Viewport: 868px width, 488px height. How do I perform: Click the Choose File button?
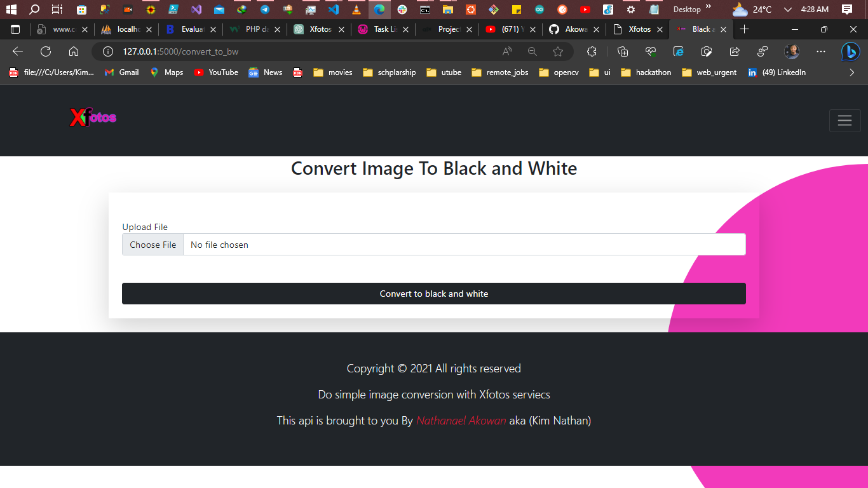[x=153, y=245]
